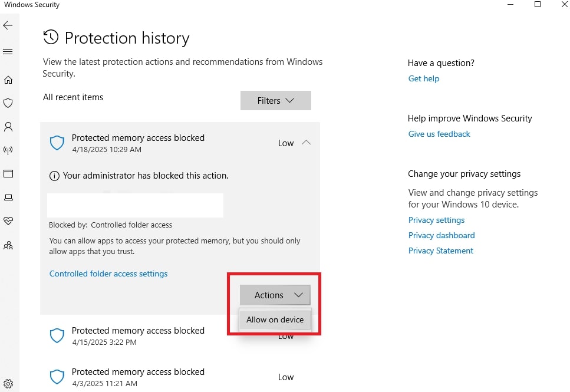Open the hamburger navigation menu
The width and height of the screenshot is (570, 392).
8,52
